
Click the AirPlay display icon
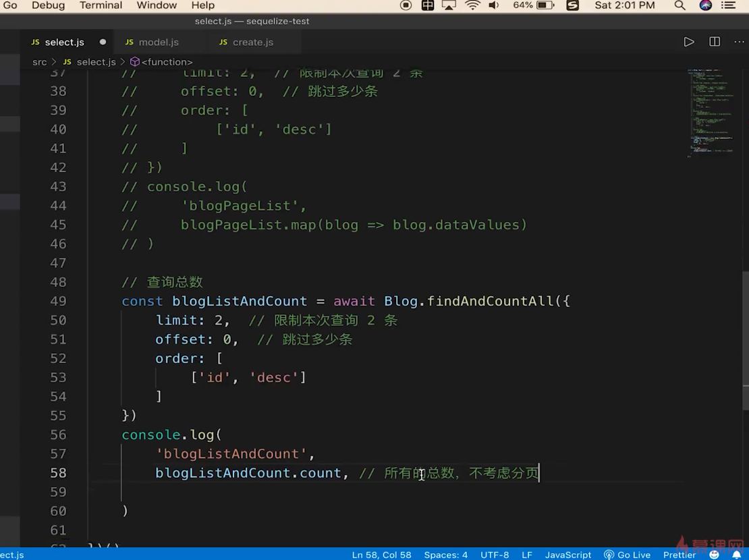(x=449, y=5)
